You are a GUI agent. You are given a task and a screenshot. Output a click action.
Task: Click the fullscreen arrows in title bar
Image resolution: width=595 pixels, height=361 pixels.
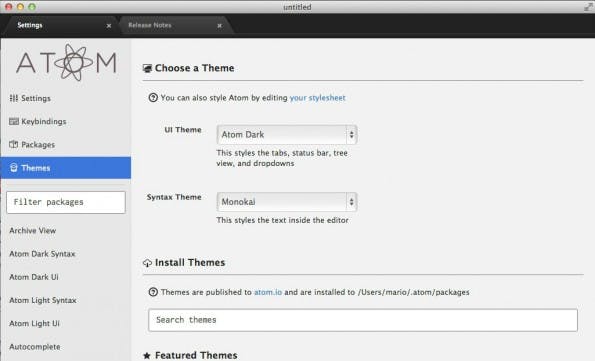[588, 7]
